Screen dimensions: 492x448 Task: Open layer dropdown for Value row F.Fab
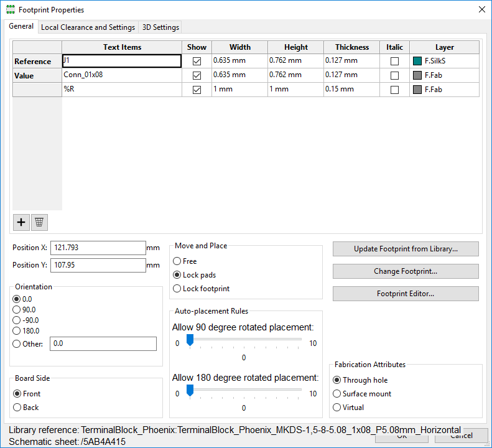444,75
